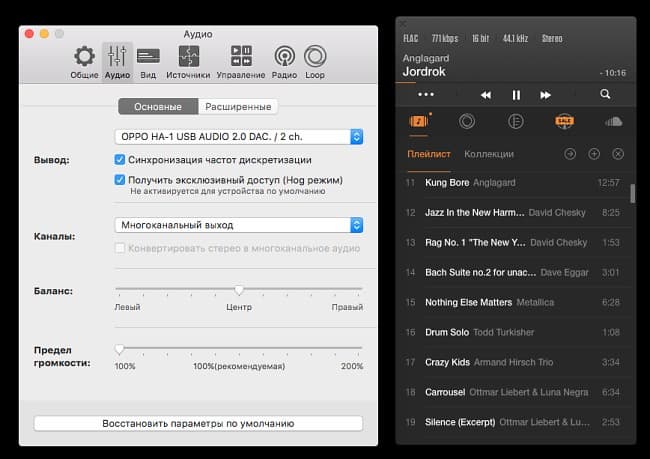Viewport: 650px width, 459px height.
Task: Click the arrow-in-circle playlist icon
Action: (570, 154)
